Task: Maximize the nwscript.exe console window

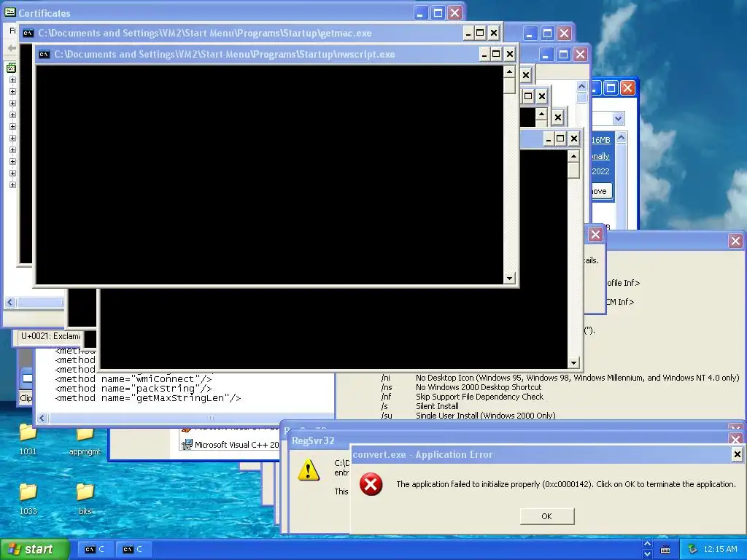Action: [x=496, y=54]
